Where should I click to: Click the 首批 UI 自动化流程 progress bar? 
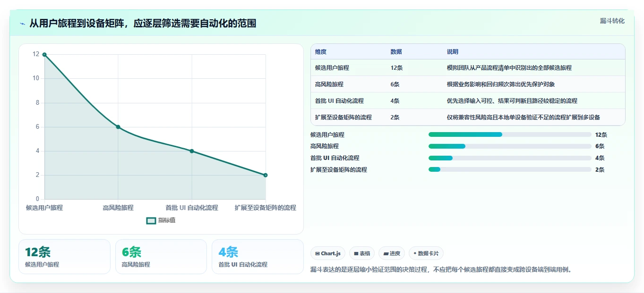(510, 158)
